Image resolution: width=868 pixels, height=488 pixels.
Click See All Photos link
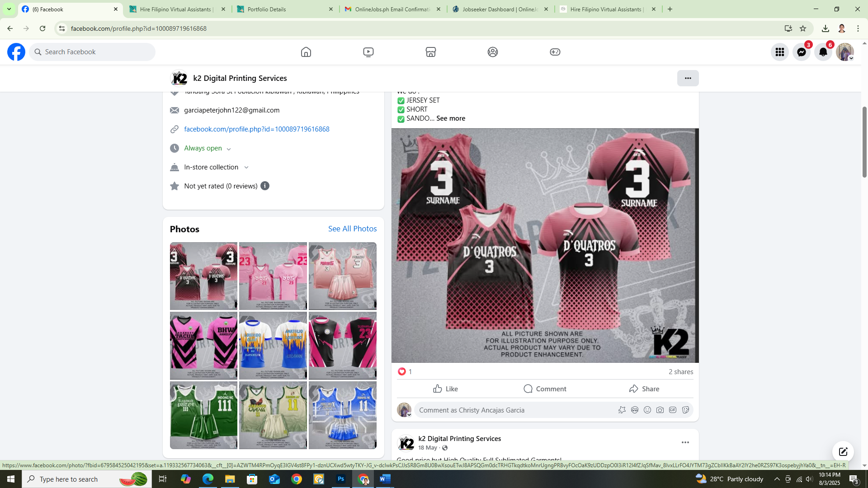(x=352, y=229)
